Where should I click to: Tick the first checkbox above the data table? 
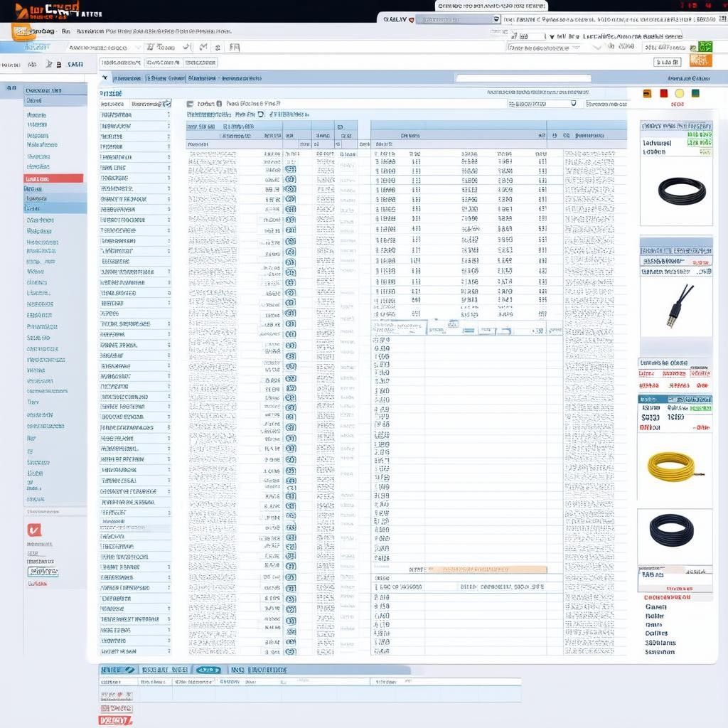[190, 104]
